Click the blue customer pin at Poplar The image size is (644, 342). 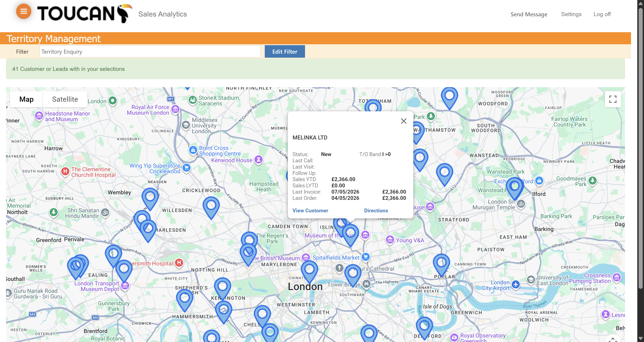441,266
